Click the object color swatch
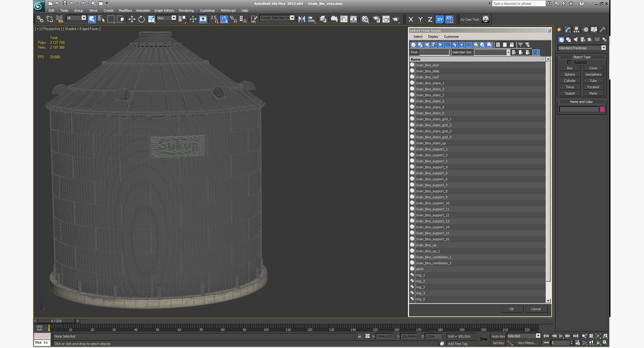This screenshot has height=348, width=644. (x=602, y=109)
